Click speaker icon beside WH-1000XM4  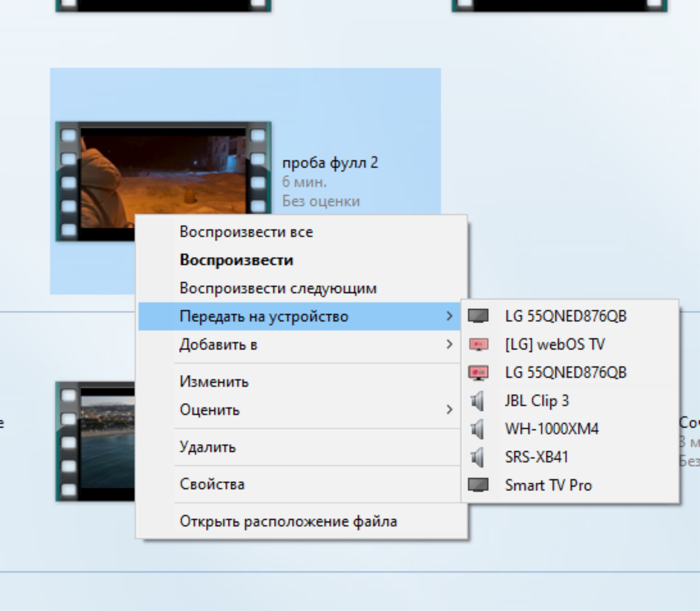click(x=477, y=429)
